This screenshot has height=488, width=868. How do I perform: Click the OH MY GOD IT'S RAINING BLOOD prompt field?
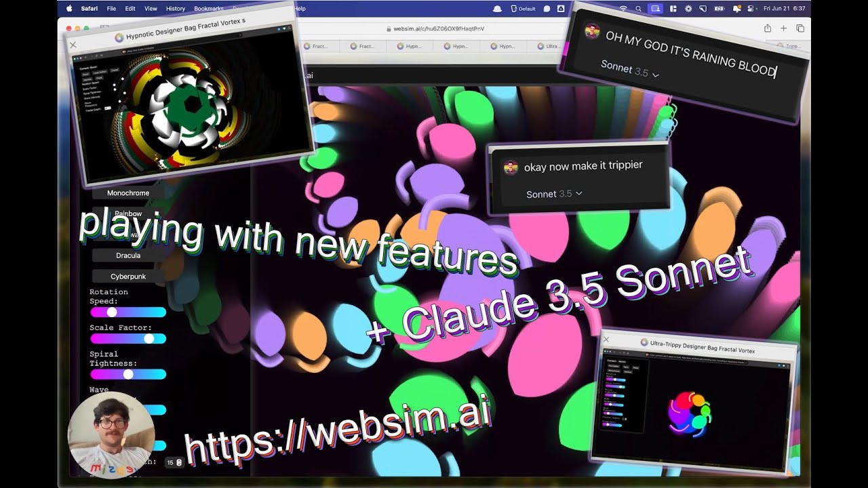tap(690, 53)
